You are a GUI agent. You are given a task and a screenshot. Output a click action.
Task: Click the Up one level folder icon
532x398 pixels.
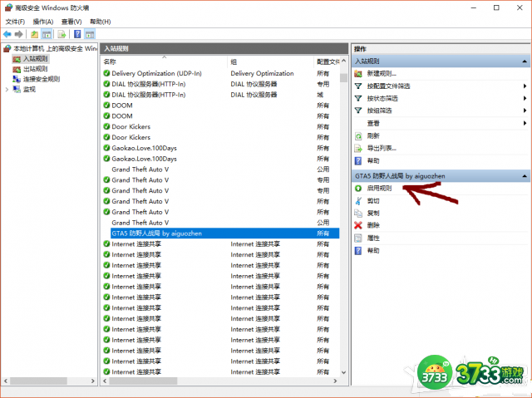tap(34, 34)
